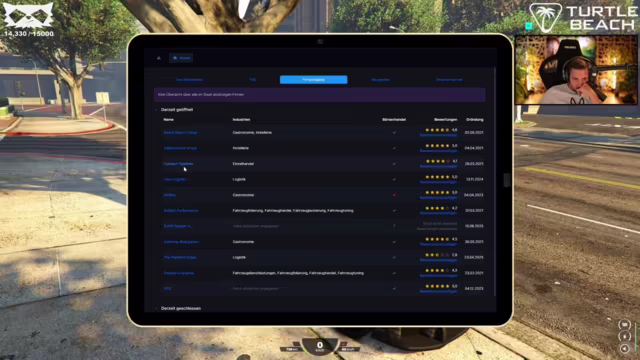Viewport: 640px width, 360px height.
Task: Click Börsenhandel checkmark in 'Gastronomie, Hotellerie' row
Action: (394, 133)
